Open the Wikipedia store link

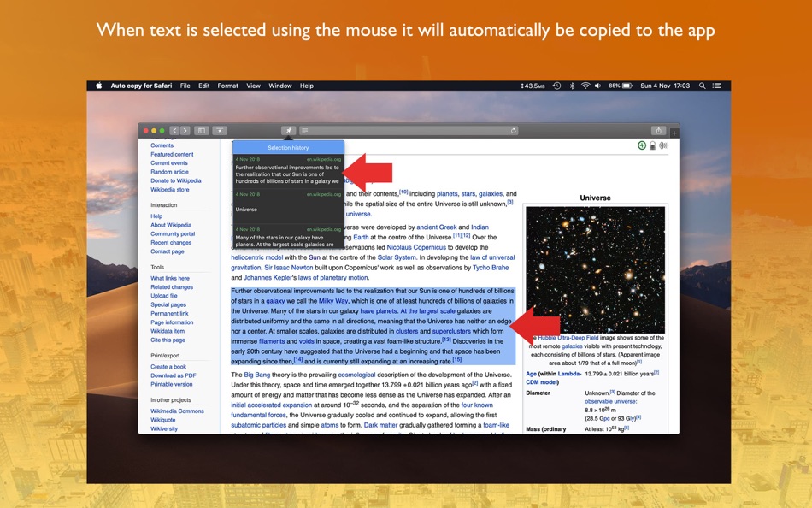tap(170, 190)
